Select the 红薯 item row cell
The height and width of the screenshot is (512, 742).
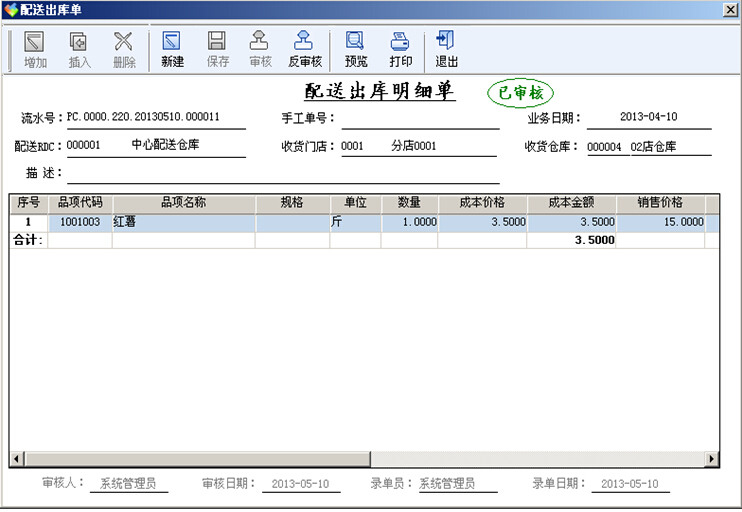tap(183, 222)
